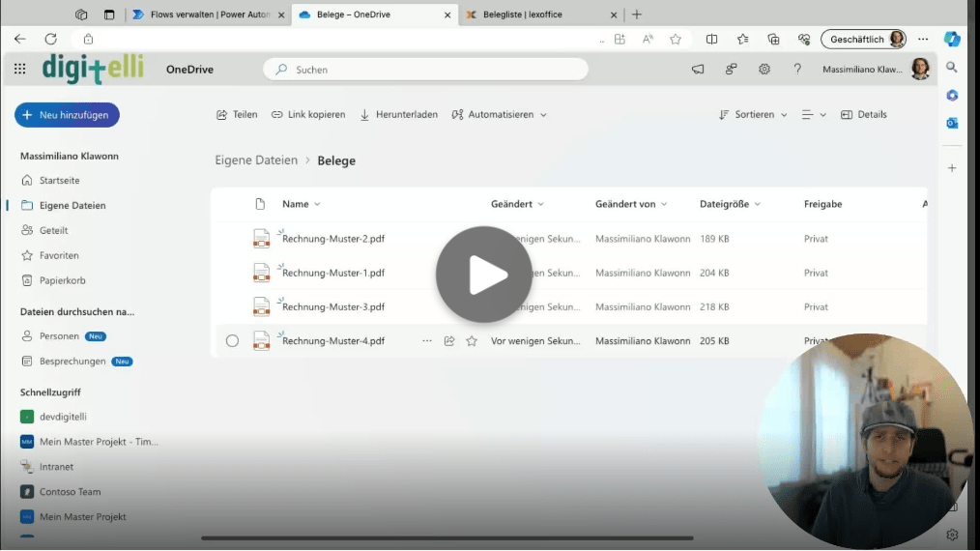Click the Neu hinzufügen button
Image resolution: width=980 pixels, height=551 pixels.
[67, 115]
